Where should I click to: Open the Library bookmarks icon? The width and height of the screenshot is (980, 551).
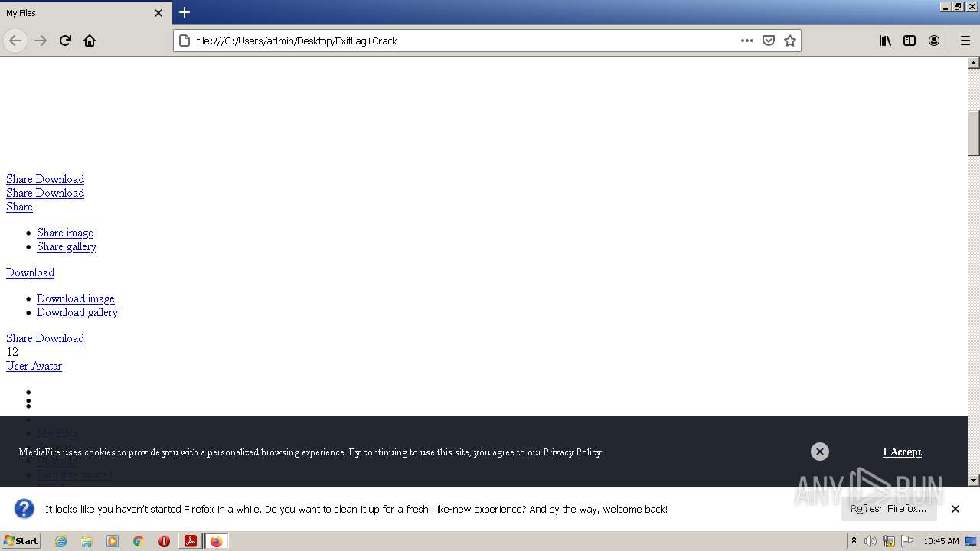coord(885,41)
